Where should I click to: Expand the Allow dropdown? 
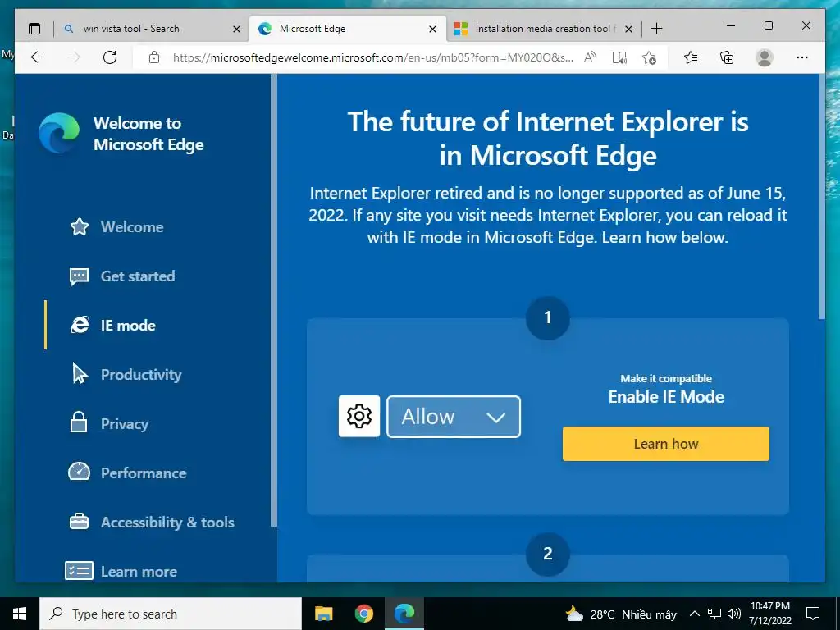454,416
